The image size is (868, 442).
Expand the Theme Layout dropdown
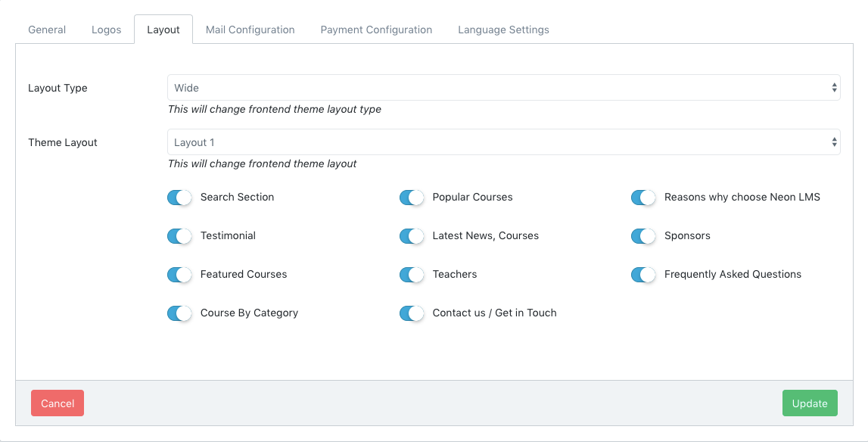coord(503,142)
